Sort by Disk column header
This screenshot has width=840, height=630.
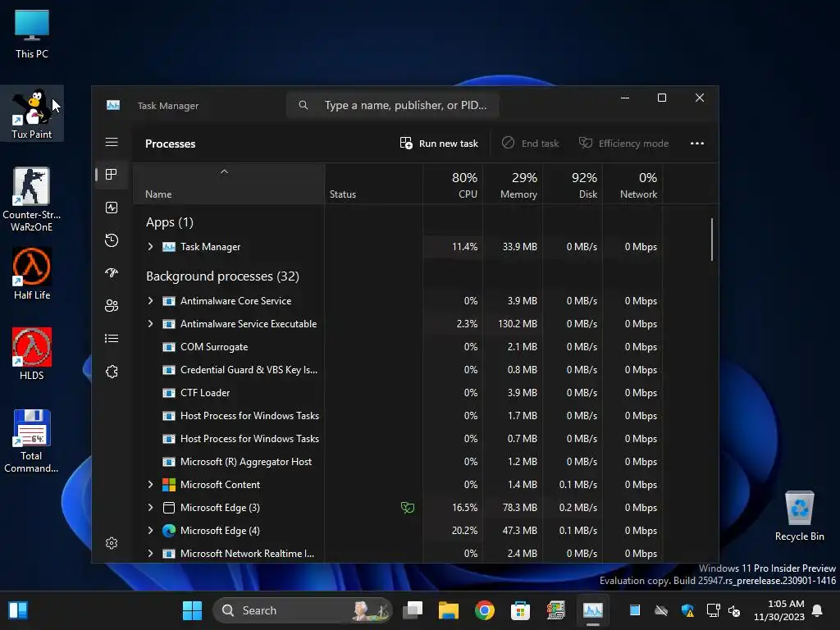pyautogui.click(x=573, y=185)
